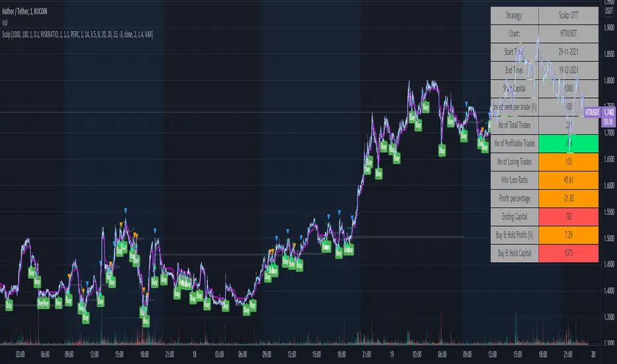This screenshot has width=617, height=364.
Task: Click the '29-11-2021' start date value
Action: coord(569,52)
